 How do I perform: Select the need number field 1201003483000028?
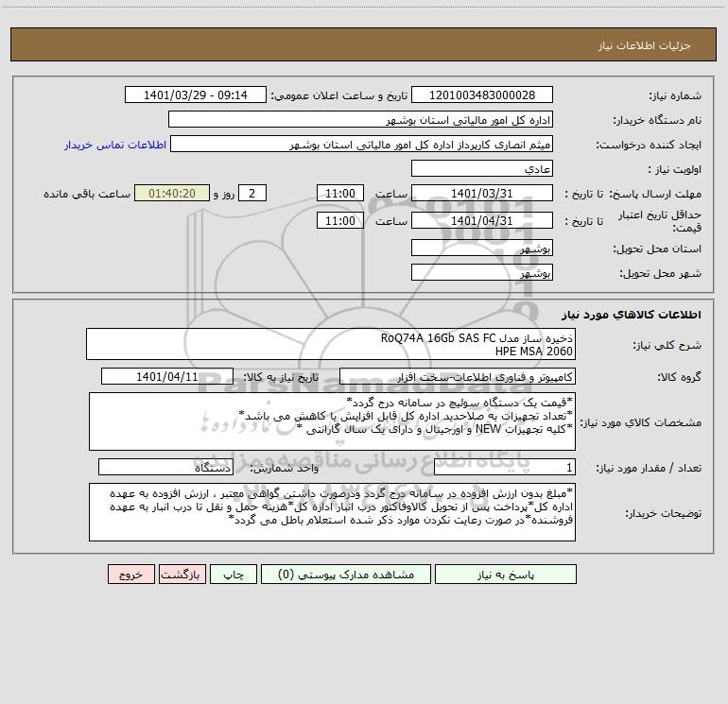482,94
